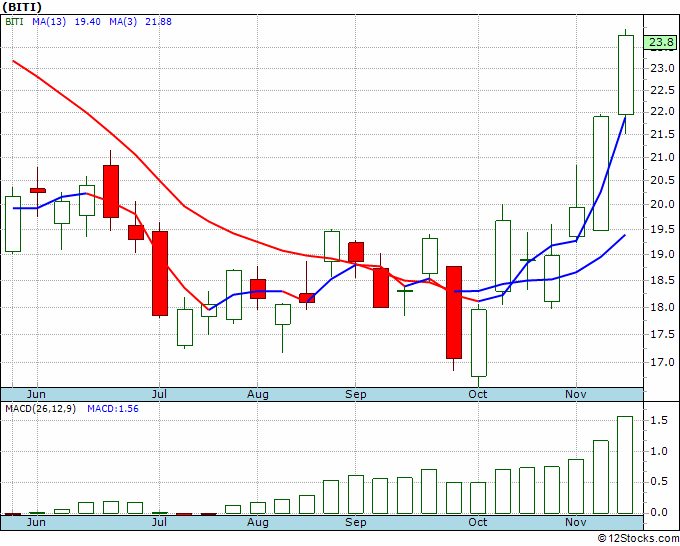Click the 21.88 moving average value
680x546 pixels.
pyautogui.click(x=158, y=22)
